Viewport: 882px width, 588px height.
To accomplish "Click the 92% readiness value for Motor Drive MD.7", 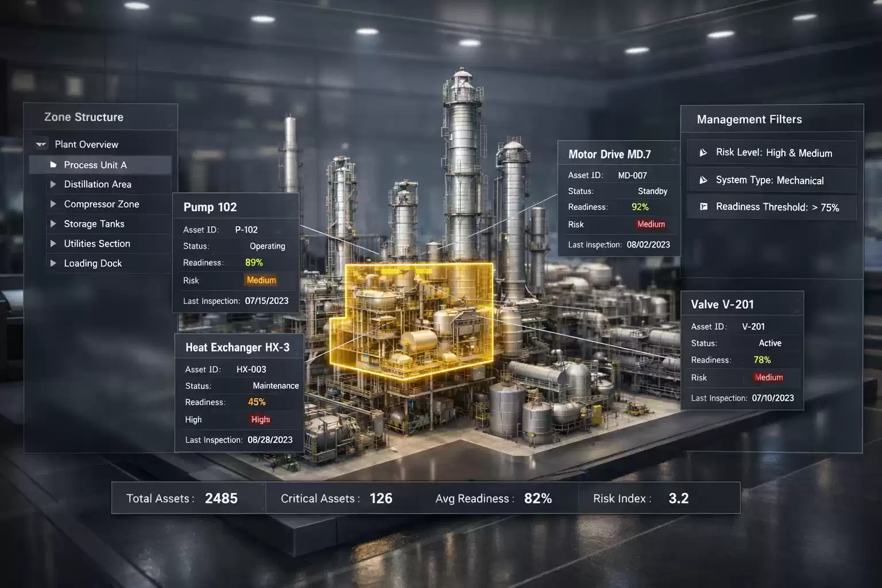I will click(x=640, y=207).
